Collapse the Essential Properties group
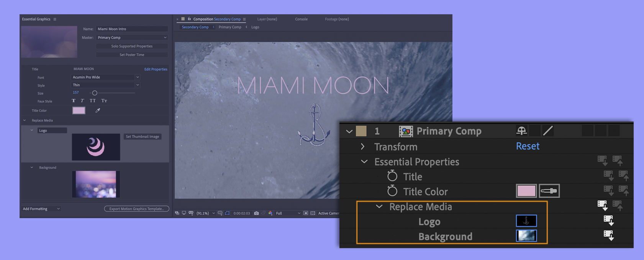 click(364, 161)
